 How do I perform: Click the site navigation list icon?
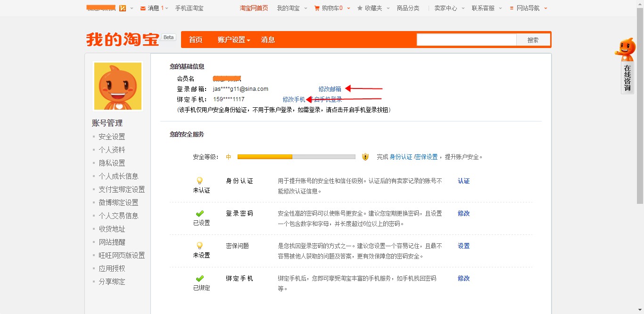512,8
